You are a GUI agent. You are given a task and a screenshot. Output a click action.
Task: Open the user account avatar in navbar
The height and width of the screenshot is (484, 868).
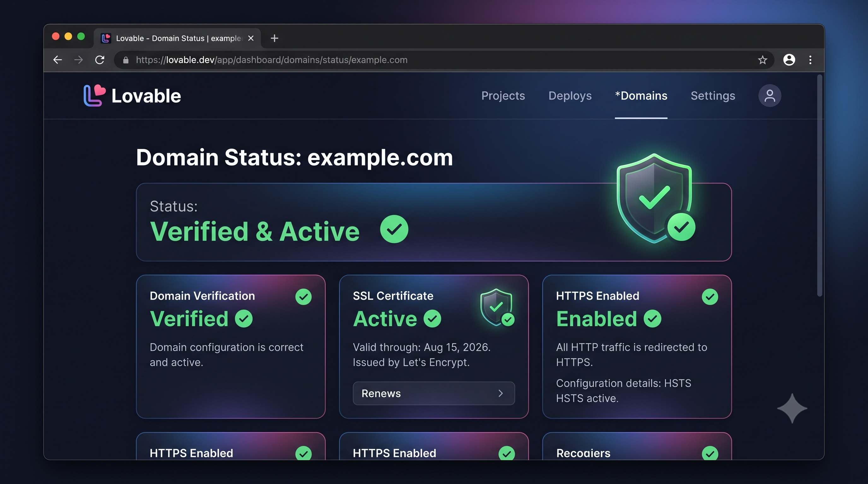(770, 95)
